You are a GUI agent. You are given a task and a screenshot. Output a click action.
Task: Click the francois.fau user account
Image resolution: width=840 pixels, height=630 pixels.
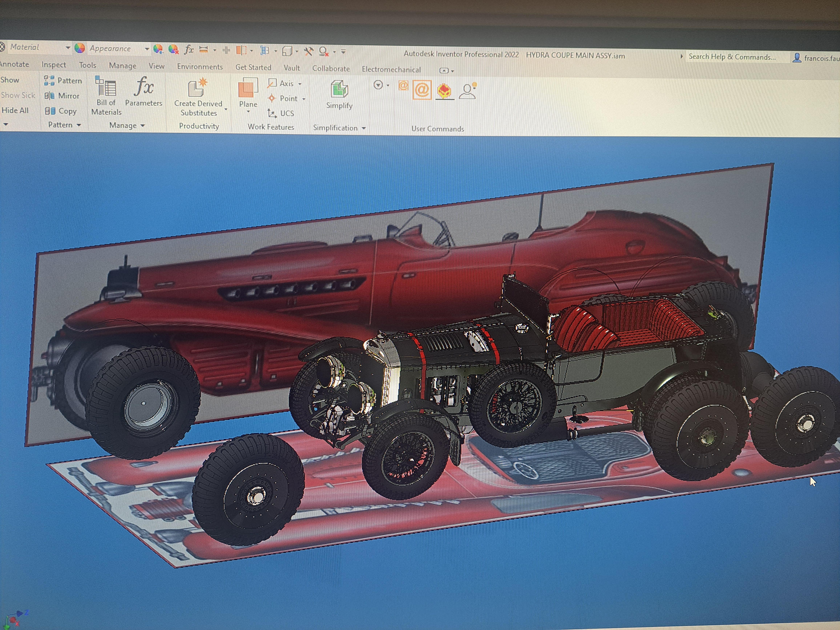pyautogui.click(x=816, y=58)
